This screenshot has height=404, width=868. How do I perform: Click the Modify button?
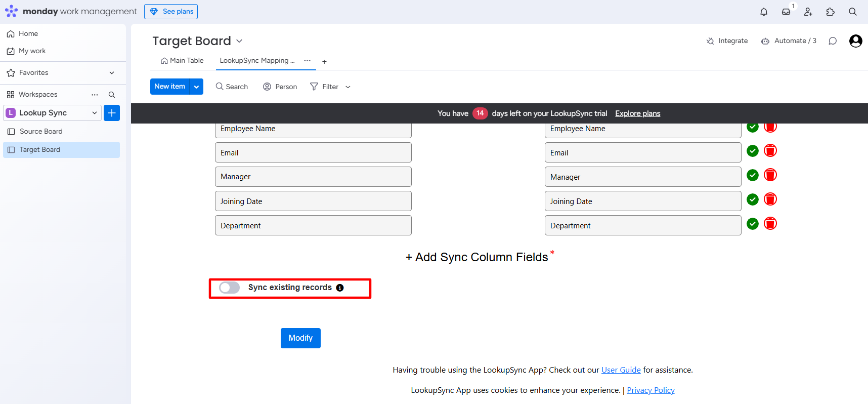pyautogui.click(x=300, y=338)
